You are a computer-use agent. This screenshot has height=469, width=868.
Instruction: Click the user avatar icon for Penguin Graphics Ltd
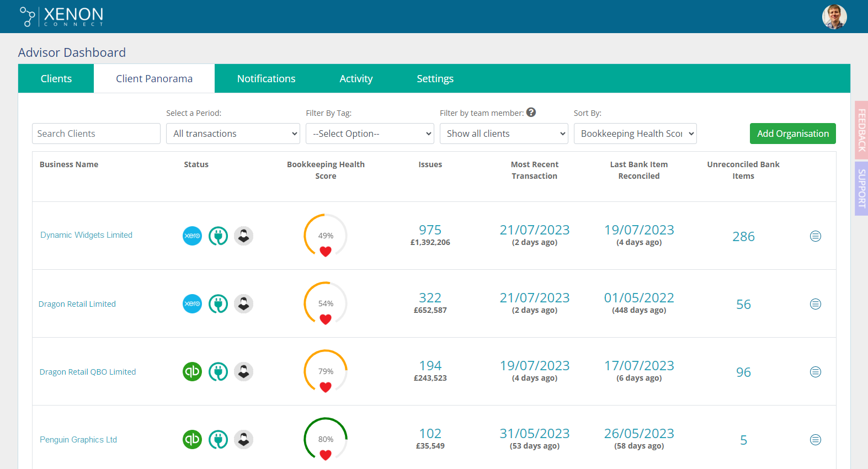pyautogui.click(x=243, y=440)
